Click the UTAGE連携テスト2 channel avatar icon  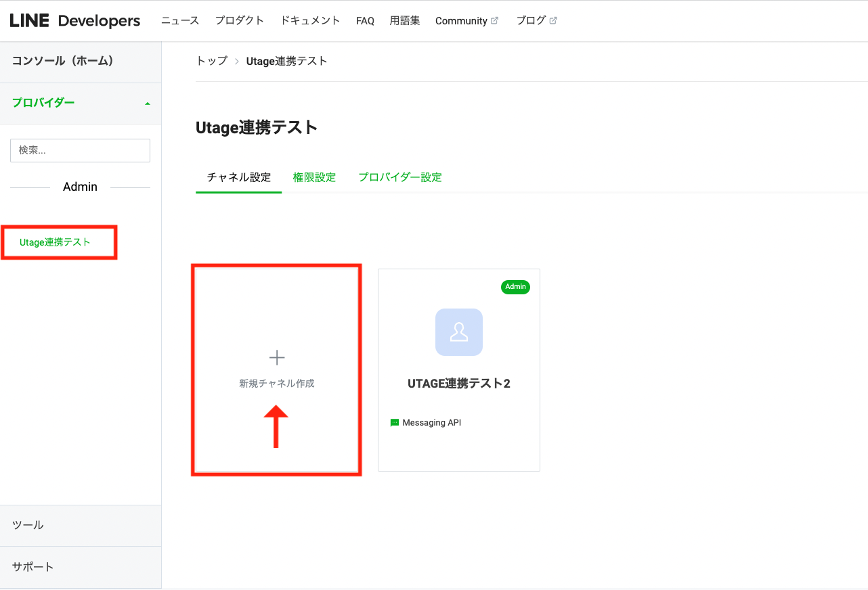click(458, 332)
